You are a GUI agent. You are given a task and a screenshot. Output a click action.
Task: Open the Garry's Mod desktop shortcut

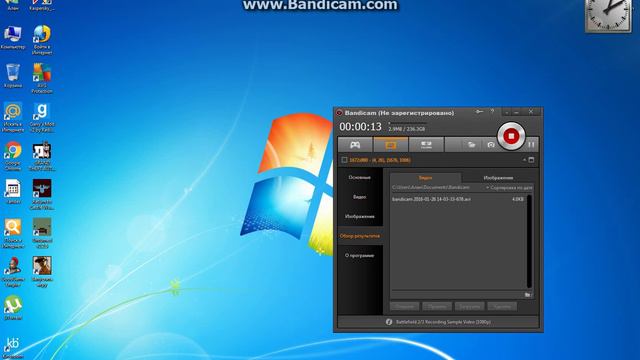[42, 117]
